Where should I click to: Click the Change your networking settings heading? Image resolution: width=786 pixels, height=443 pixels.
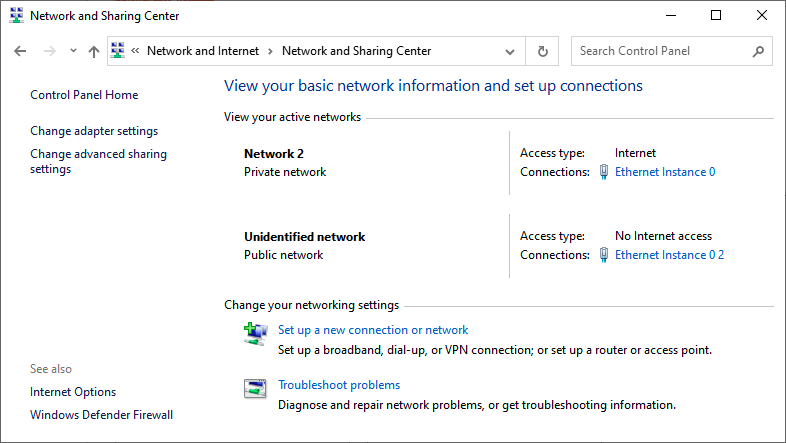click(311, 305)
